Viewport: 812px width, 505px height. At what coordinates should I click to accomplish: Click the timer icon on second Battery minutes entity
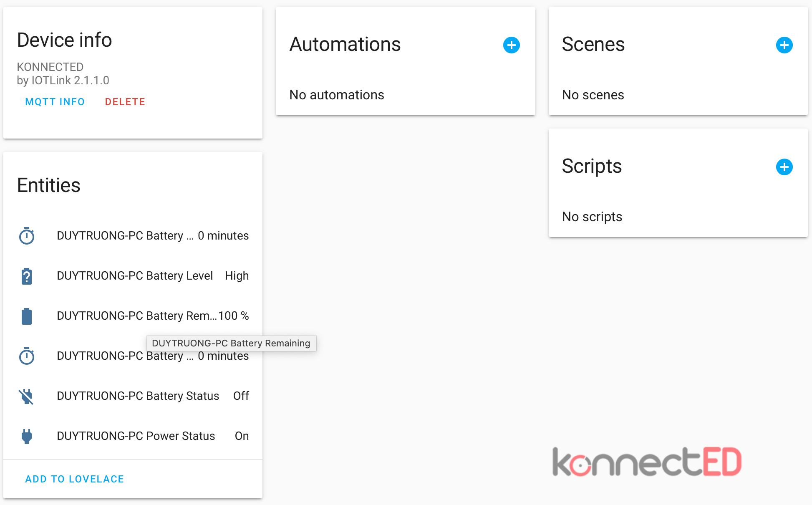[x=27, y=356]
